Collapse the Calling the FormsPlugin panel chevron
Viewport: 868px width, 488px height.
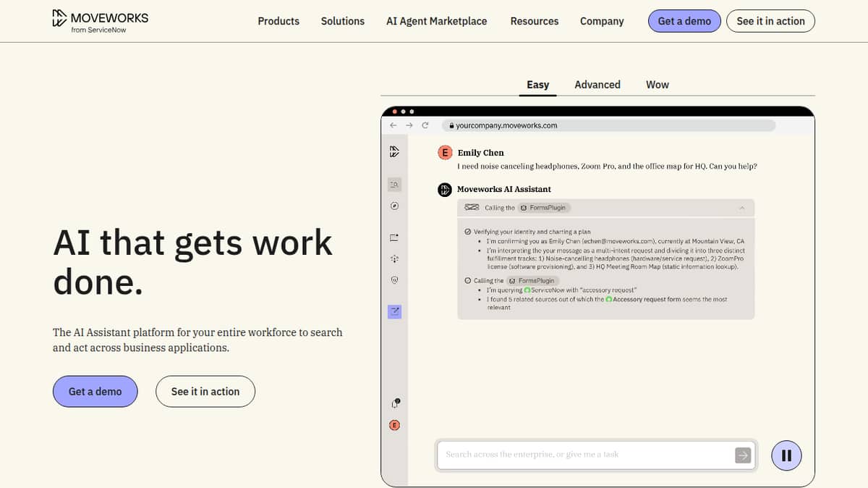(741, 208)
